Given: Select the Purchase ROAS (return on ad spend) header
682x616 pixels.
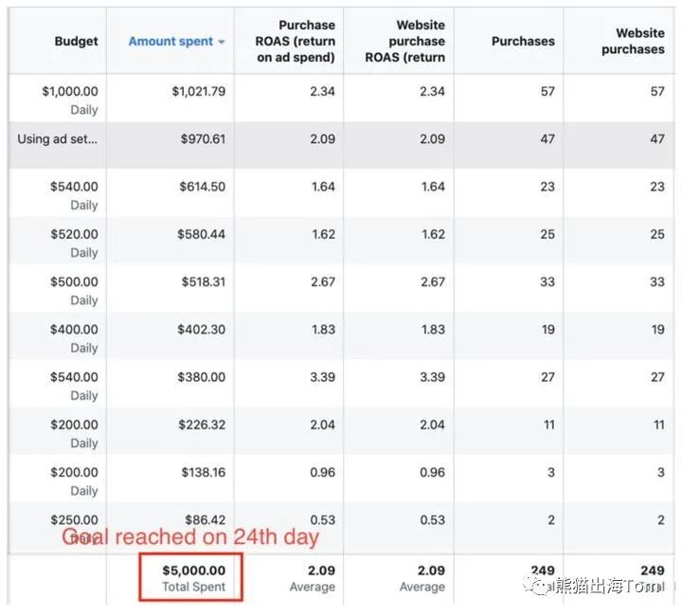Looking at the screenshot, I should point(295,42).
